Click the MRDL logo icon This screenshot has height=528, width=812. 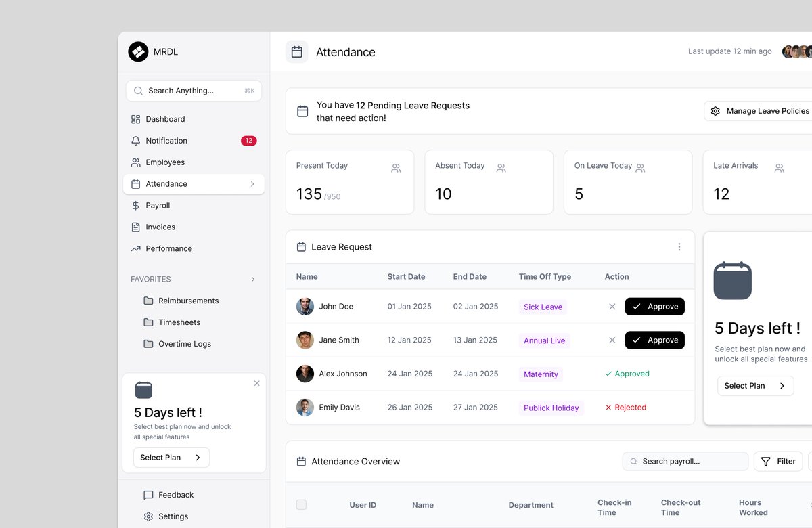138,51
